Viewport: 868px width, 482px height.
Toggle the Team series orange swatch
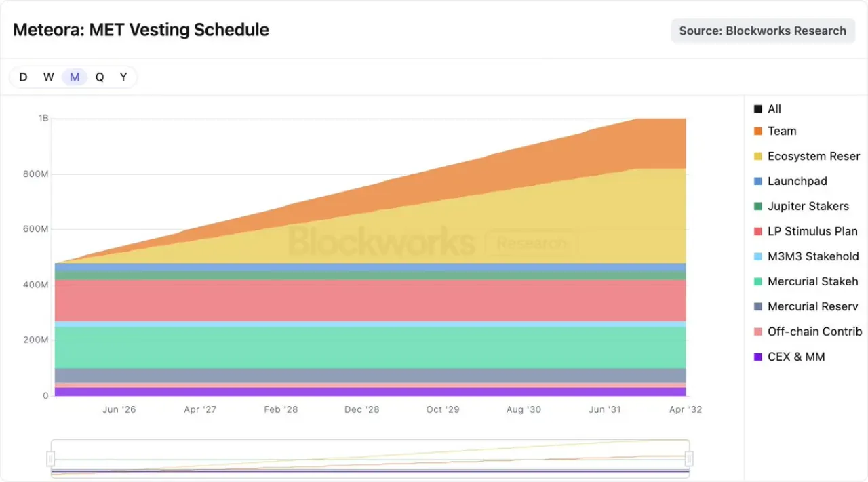pyautogui.click(x=758, y=132)
